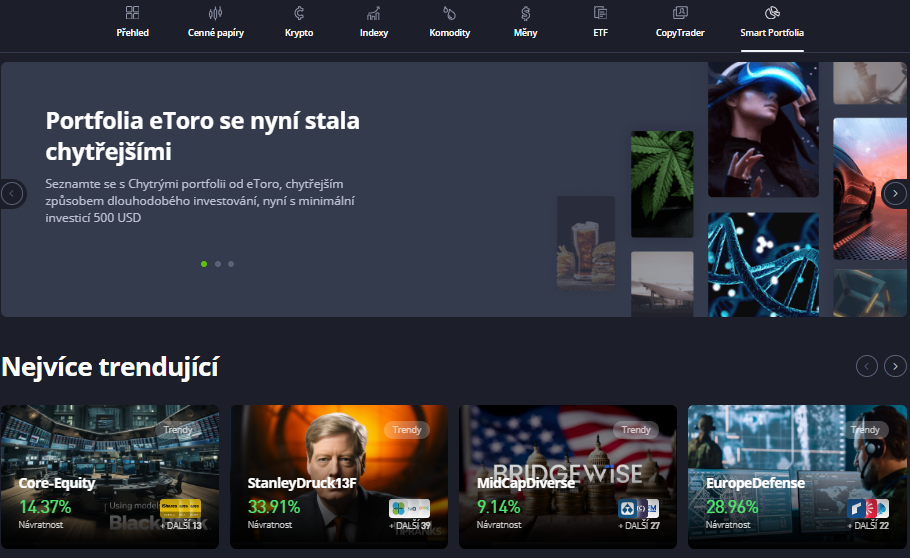The image size is (910, 558).
Task: Select the ETF icon
Action: coord(600,14)
